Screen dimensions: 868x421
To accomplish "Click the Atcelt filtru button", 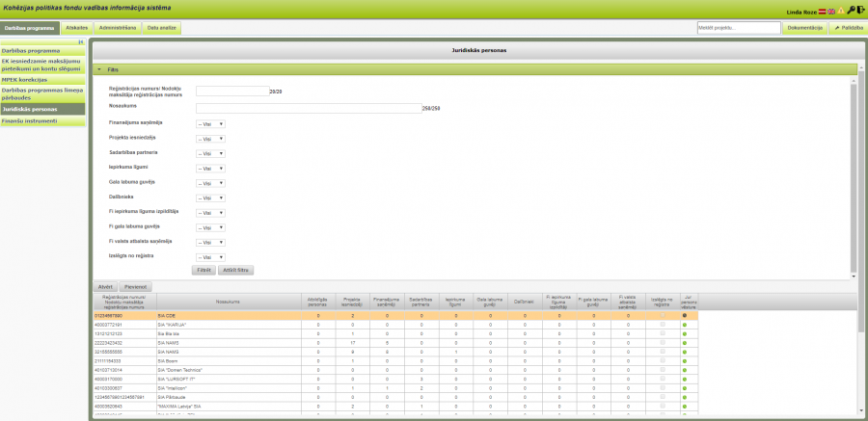I will (x=236, y=272).
